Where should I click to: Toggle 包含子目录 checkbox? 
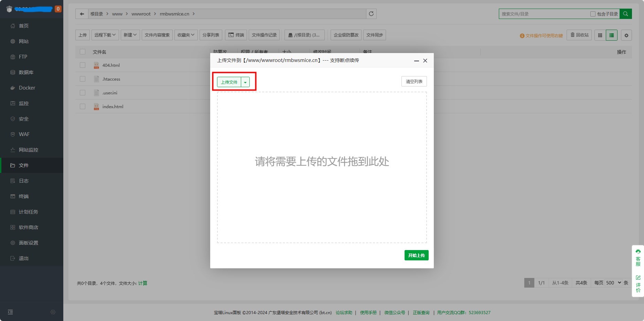(x=593, y=14)
